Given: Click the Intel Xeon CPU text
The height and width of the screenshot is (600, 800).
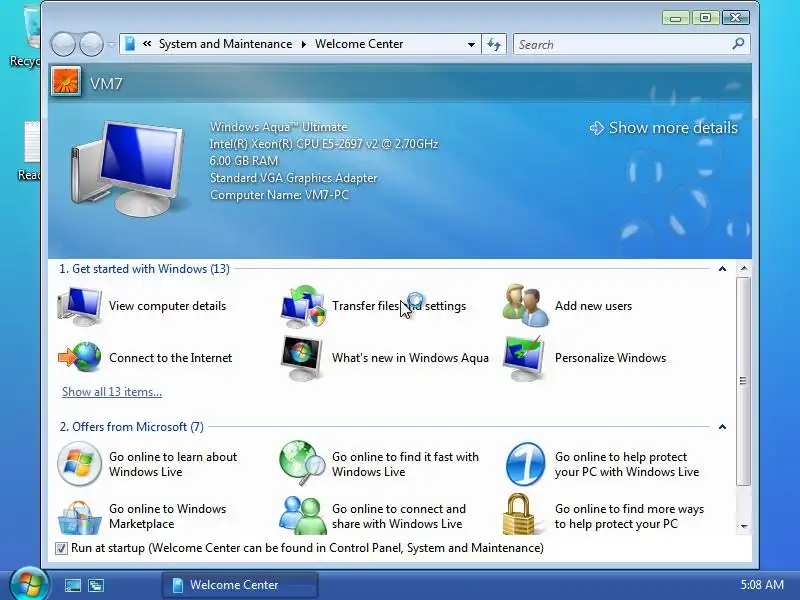Looking at the screenshot, I should [324, 144].
